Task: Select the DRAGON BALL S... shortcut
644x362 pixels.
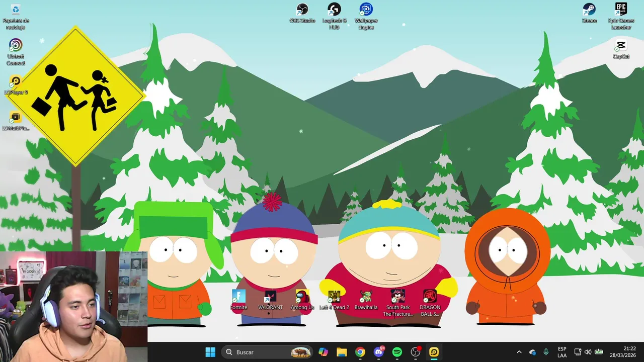Action: click(430, 303)
